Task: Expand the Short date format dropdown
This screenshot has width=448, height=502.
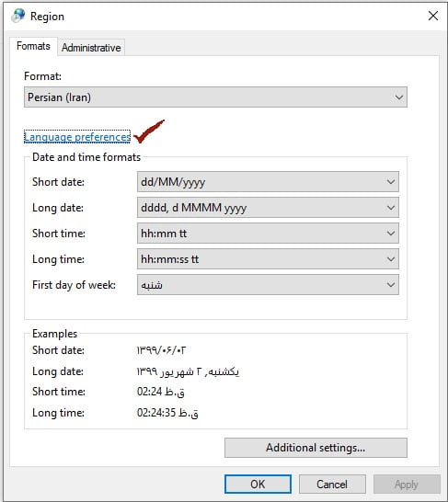Action: 268,182
